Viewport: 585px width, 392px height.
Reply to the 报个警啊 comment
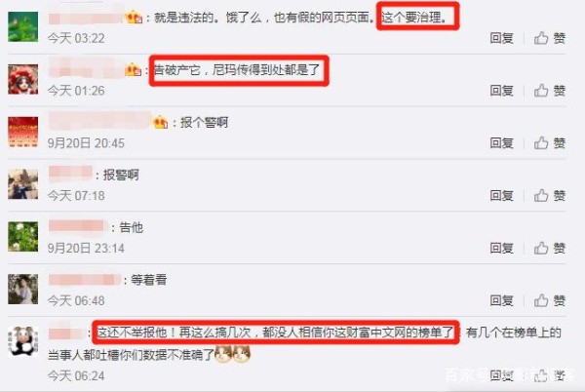(501, 143)
